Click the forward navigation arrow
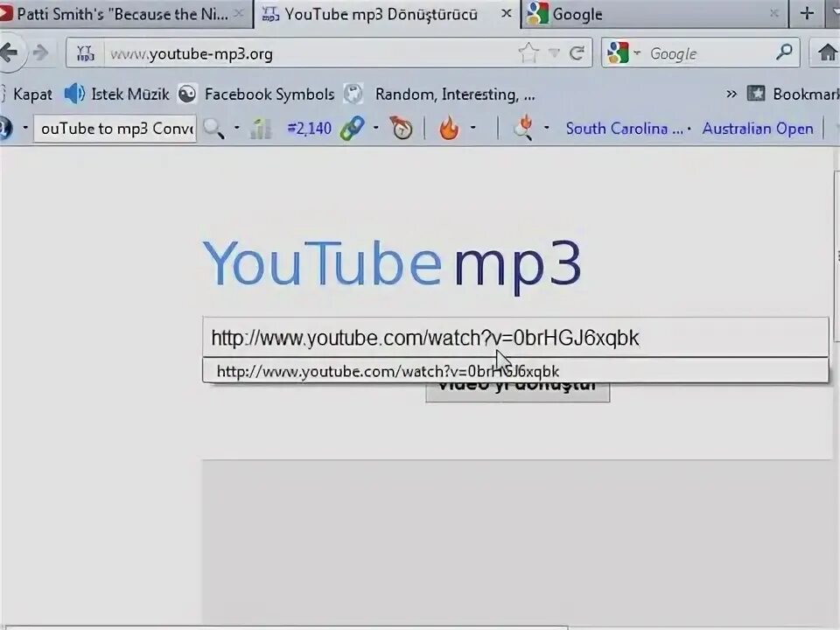This screenshot has height=630, width=840. 41,53
